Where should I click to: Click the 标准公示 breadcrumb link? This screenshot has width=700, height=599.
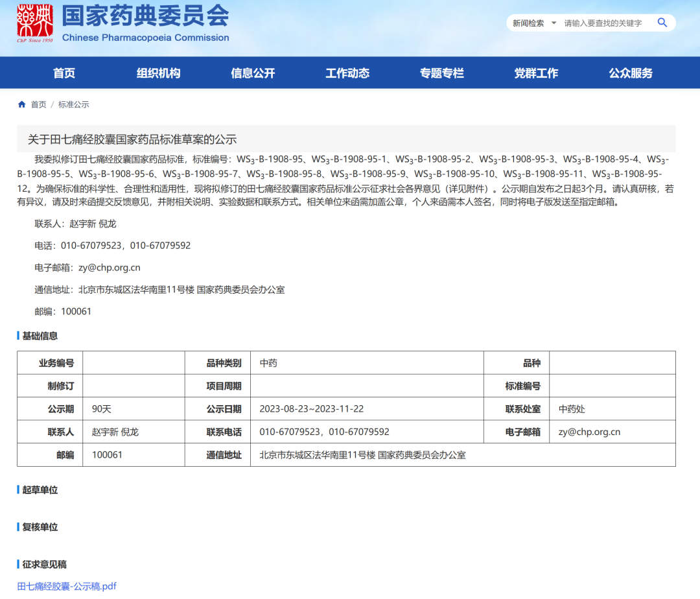point(74,104)
